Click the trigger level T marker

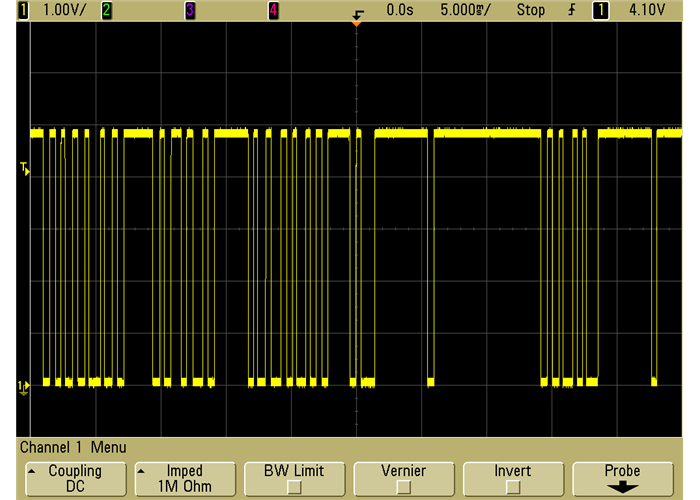click(25, 171)
